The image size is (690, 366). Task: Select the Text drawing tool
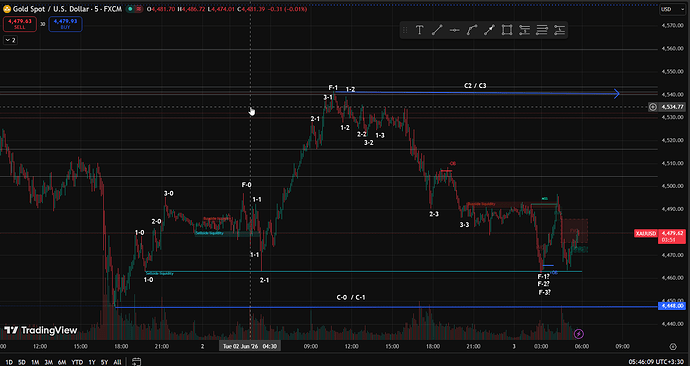pyautogui.click(x=419, y=30)
